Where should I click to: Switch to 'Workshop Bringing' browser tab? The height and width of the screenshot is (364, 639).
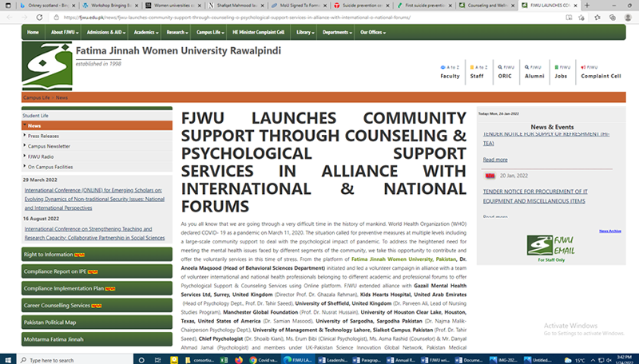coord(109,6)
